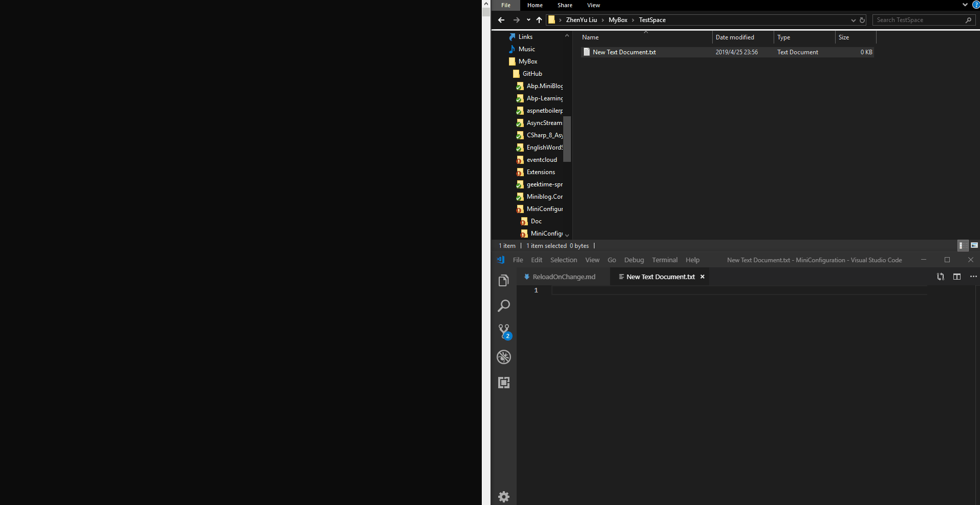
Task: Select Extensions folder in navigation tree
Action: coord(540,172)
